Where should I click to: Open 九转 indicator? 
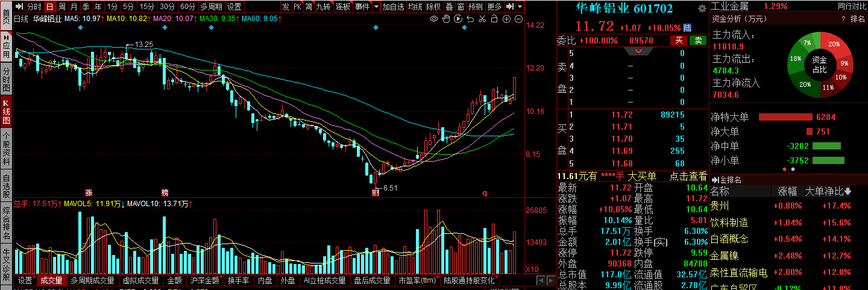(x=324, y=7)
